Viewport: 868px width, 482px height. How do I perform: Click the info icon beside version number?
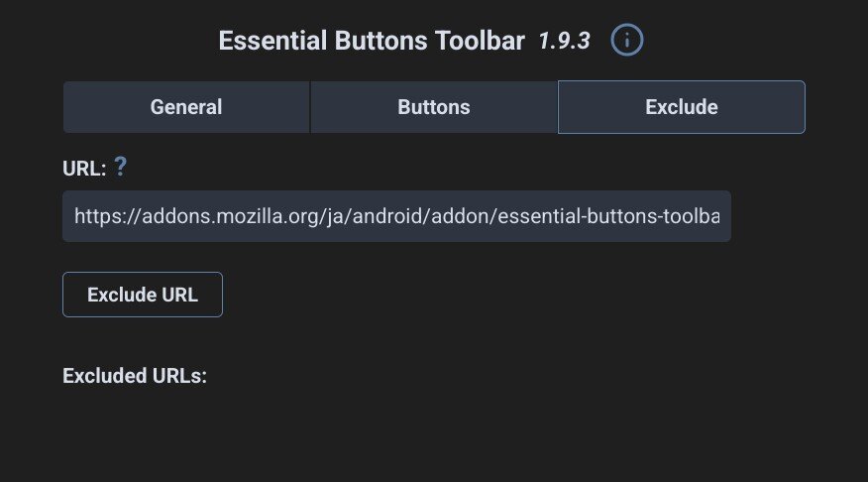[627, 41]
